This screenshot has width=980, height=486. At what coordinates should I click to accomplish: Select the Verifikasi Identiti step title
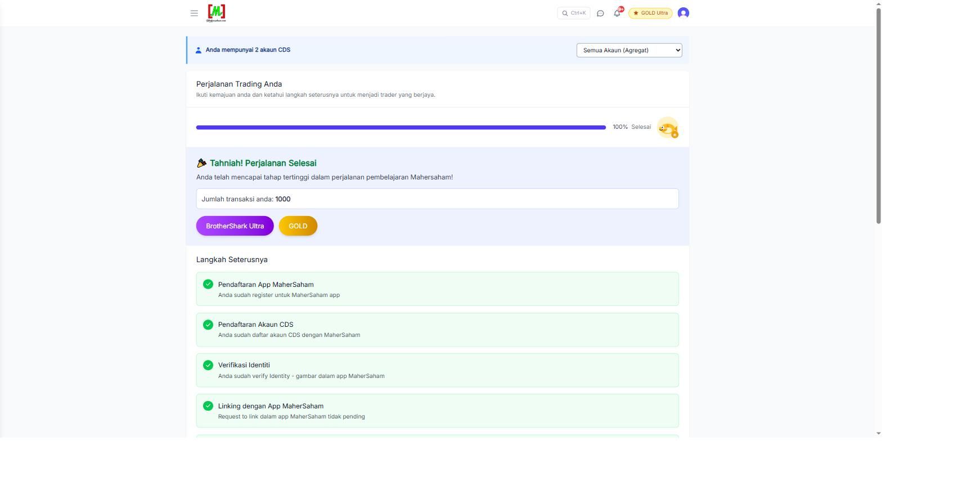(x=244, y=365)
